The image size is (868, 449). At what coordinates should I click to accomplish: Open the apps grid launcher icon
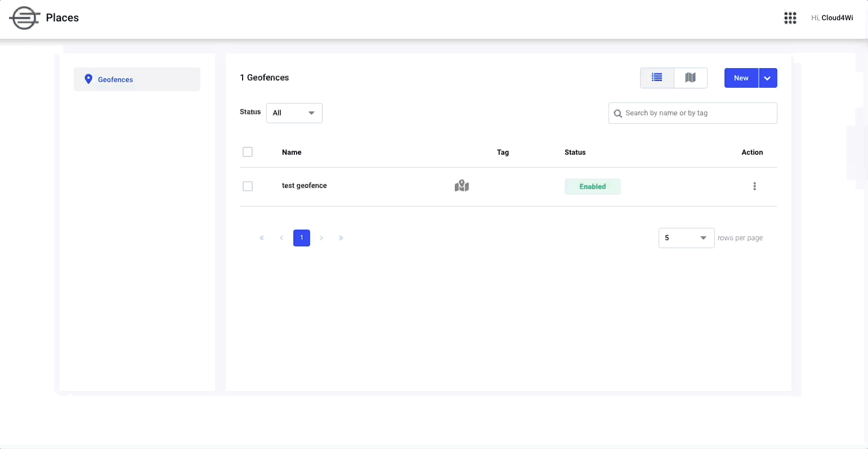click(790, 18)
